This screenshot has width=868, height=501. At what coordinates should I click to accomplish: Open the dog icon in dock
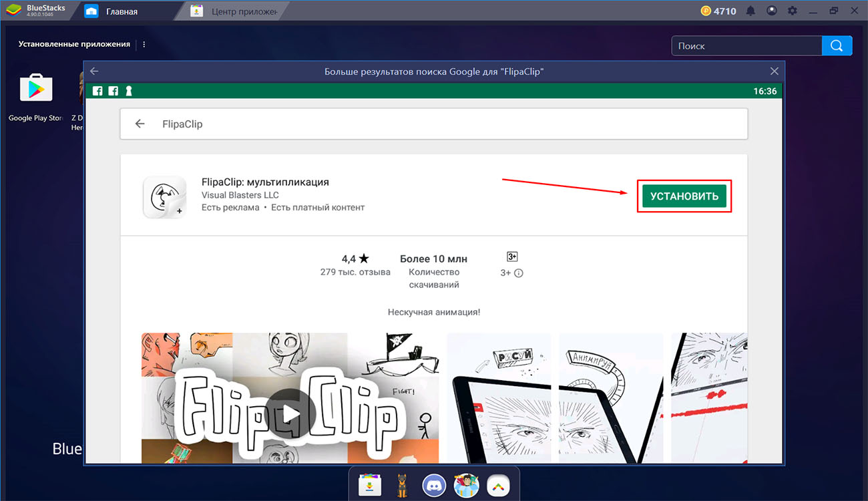pyautogui.click(x=402, y=486)
